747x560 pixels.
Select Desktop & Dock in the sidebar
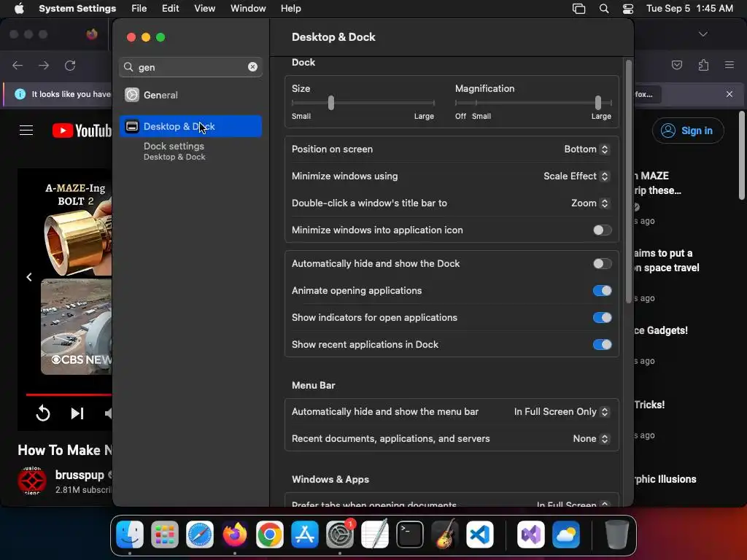(190, 126)
